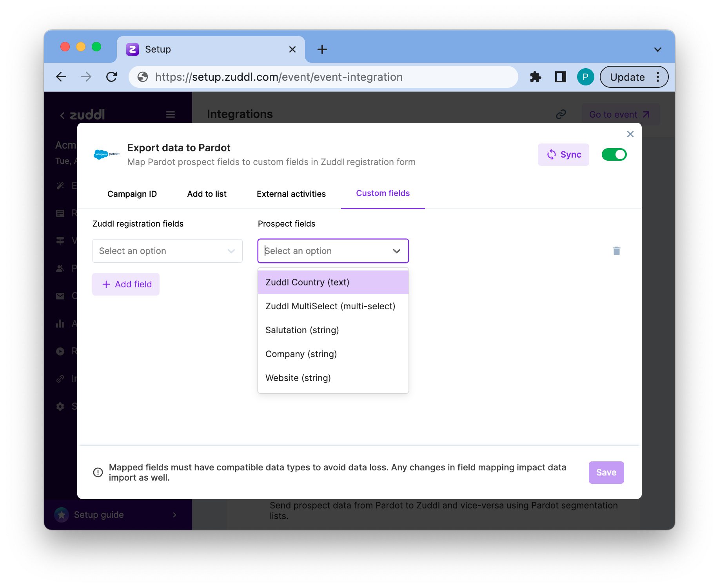Delete the field mapping row with trash icon
The height and width of the screenshot is (588, 719).
[617, 251]
